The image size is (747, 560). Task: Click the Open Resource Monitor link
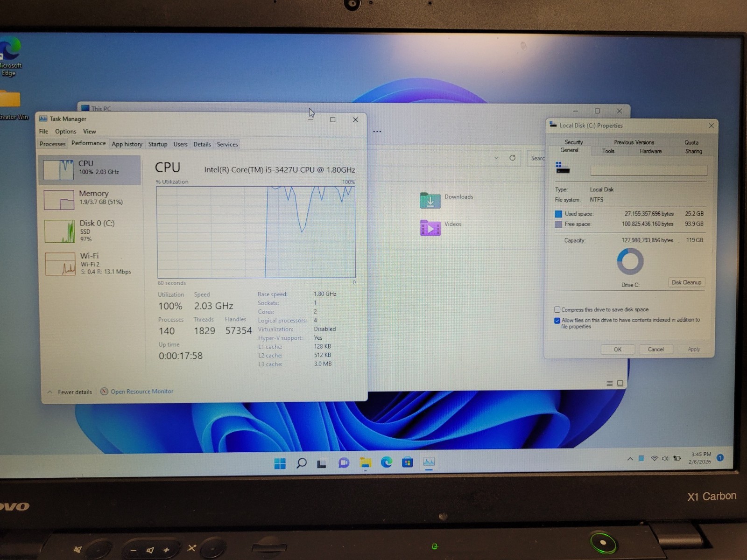[x=142, y=392]
